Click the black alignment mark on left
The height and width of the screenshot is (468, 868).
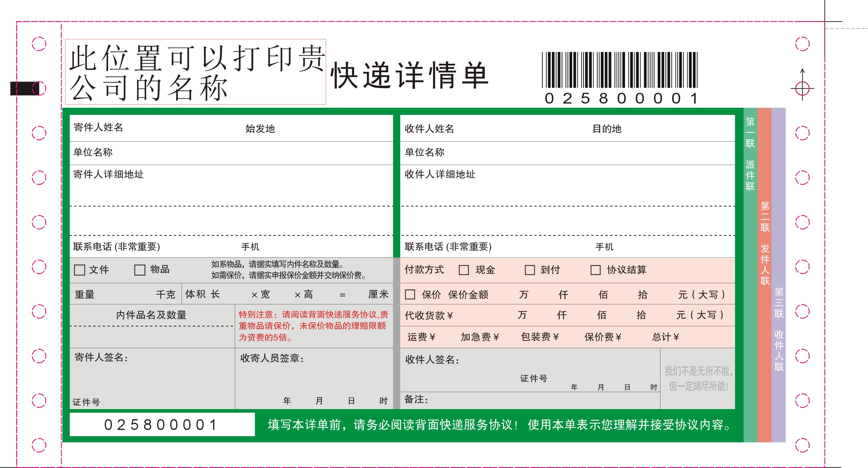pyautogui.click(x=25, y=89)
